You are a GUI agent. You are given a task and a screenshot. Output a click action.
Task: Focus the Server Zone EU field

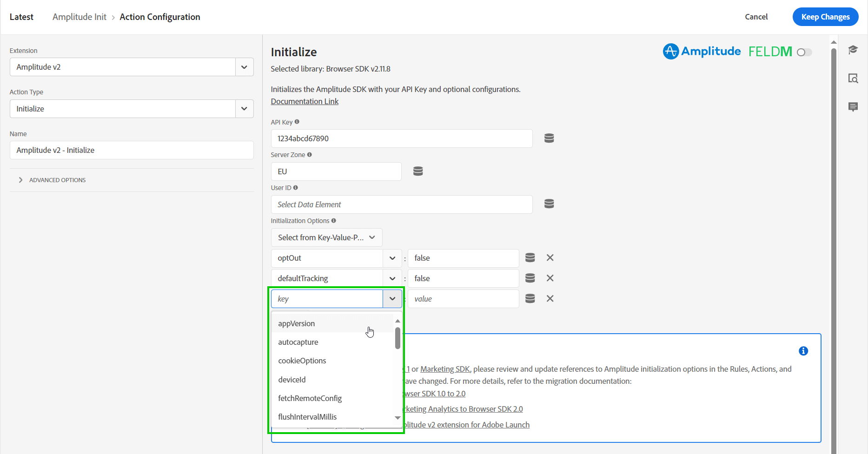click(336, 171)
